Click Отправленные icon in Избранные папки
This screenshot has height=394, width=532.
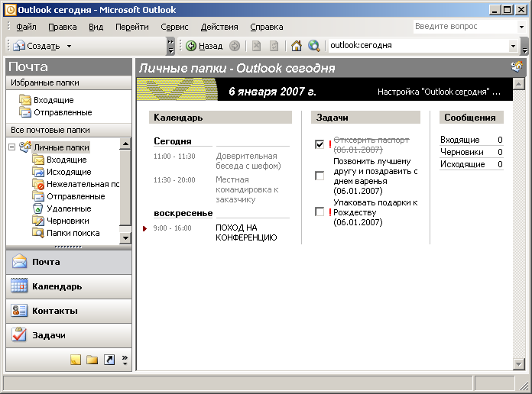pos(25,112)
